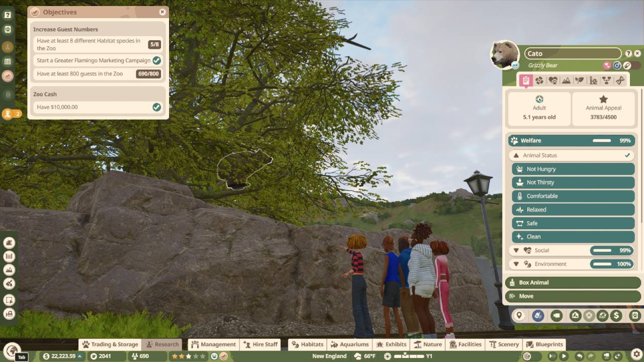
Task: Open the alerts badge showing 2
Action: (x=12, y=114)
